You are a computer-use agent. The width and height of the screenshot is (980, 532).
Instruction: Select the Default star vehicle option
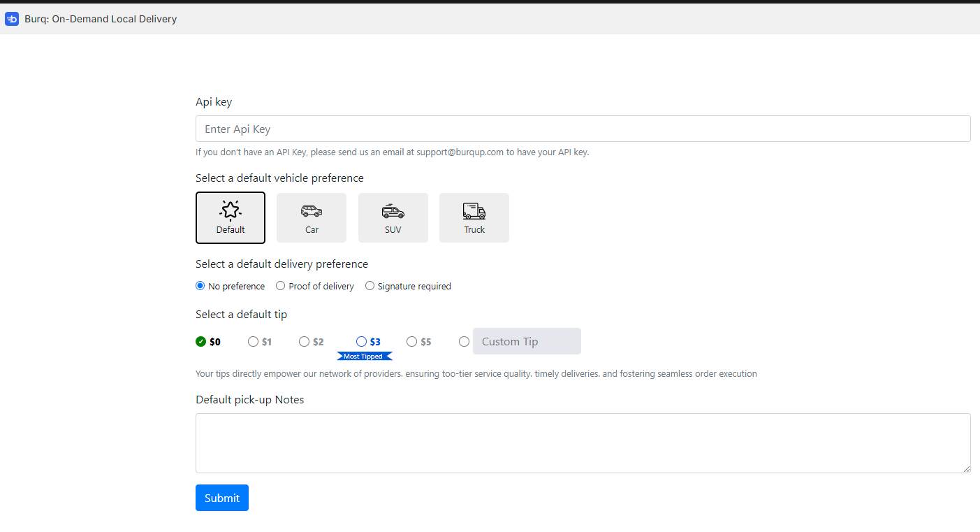coord(231,217)
